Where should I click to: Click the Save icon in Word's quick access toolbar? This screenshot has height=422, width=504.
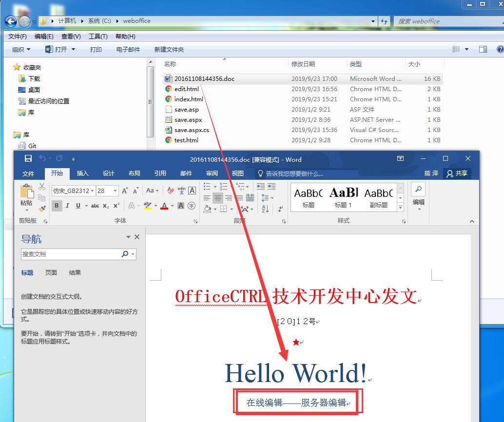tap(28, 158)
